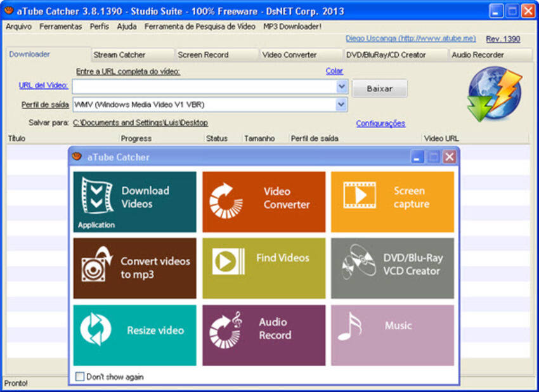This screenshot has height=392, width=539.
Task: Expand the URL del Video dropdown
Action: point(342,87)
